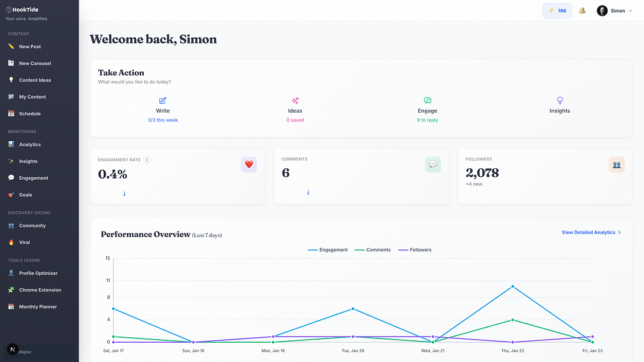
Task: Click the New Carousel sidebar icon
Action: coord(11,63)
